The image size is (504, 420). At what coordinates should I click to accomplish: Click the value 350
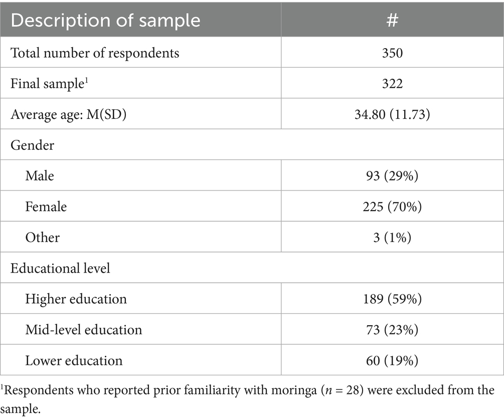pyautogui.click(x=392, y=53)
